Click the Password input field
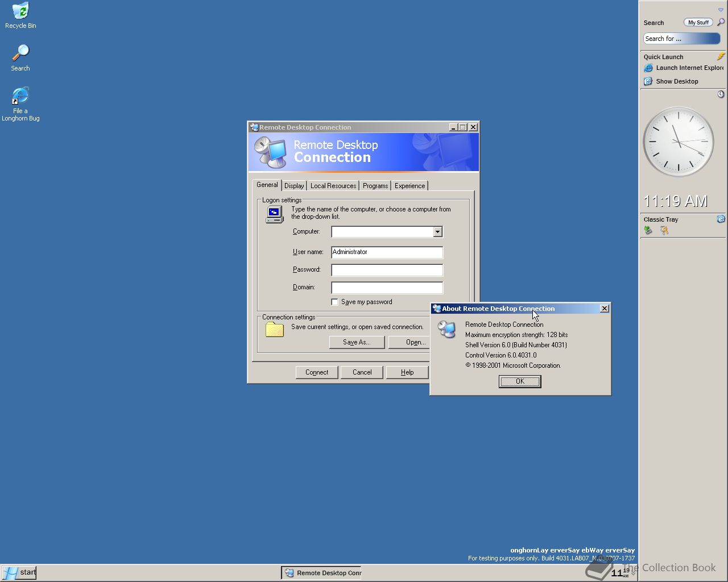 pyautogui.click(x=387, y=269)
